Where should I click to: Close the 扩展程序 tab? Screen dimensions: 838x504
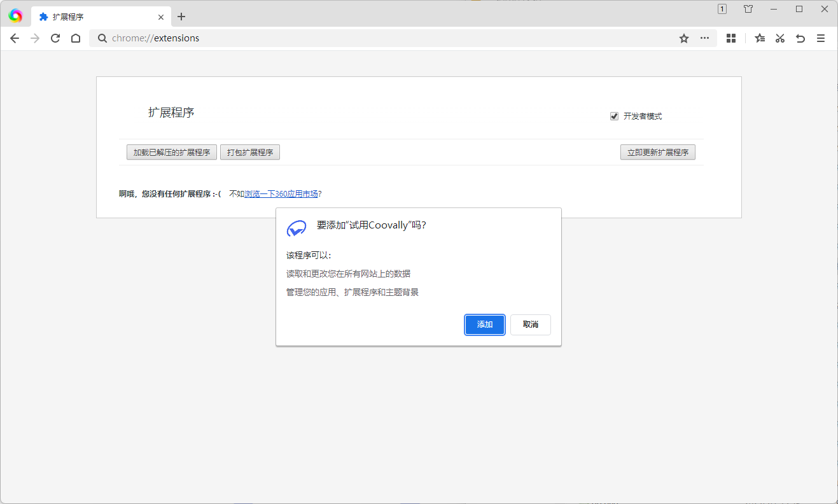point(162,17)
